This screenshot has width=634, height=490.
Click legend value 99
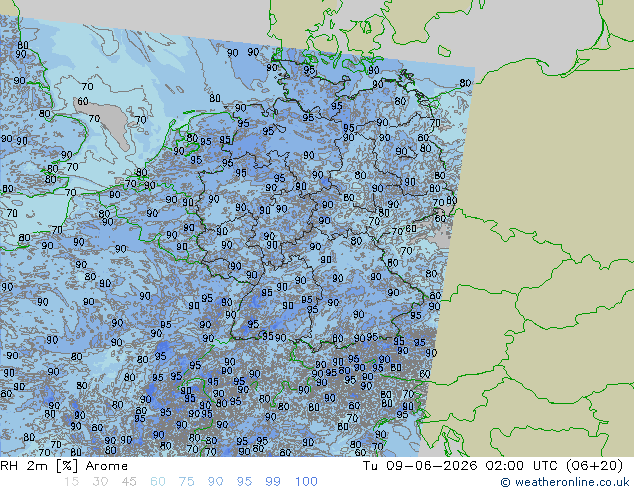point(273,482)
